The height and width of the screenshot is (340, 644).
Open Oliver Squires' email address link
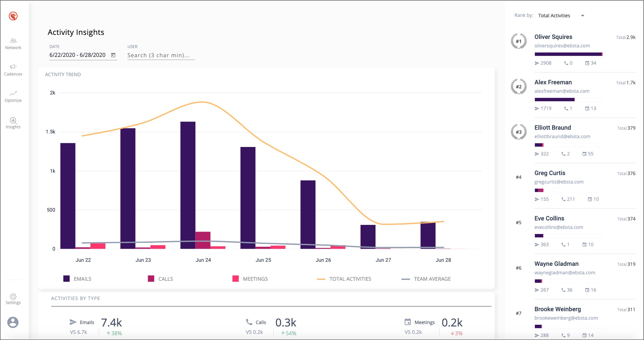click(x=562, y=46)
